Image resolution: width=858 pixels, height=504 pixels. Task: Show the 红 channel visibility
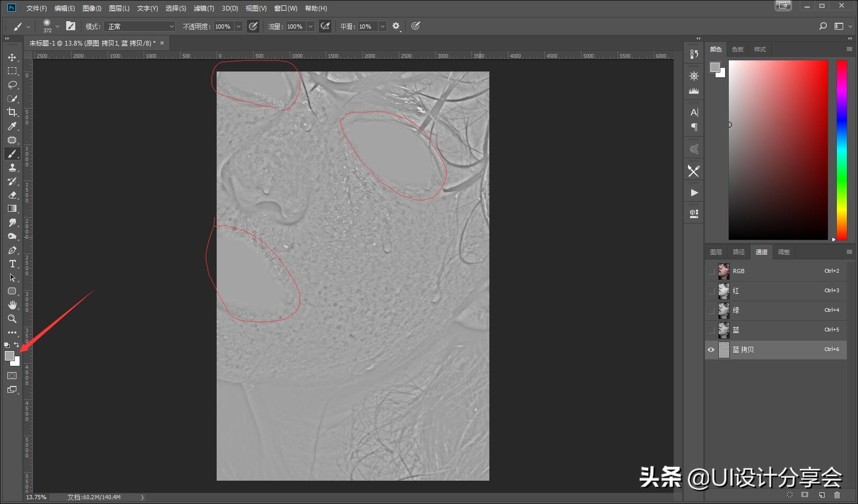tap(711, 291)
